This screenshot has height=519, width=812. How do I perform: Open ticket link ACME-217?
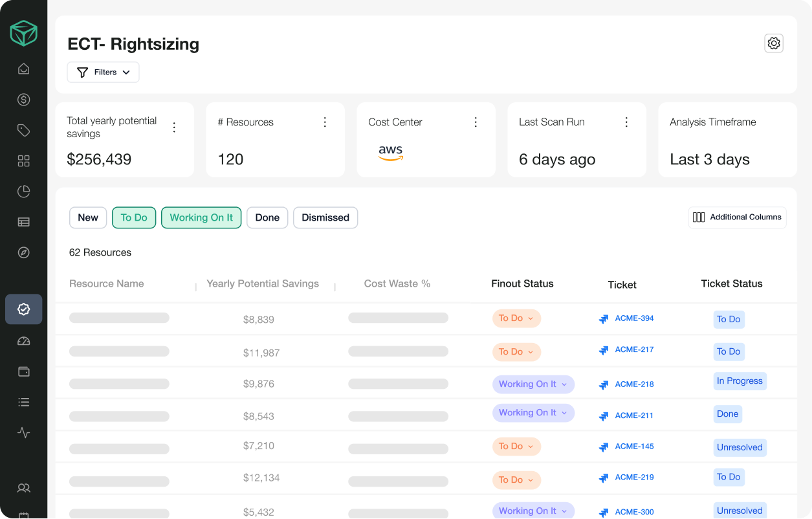(633, 349)
